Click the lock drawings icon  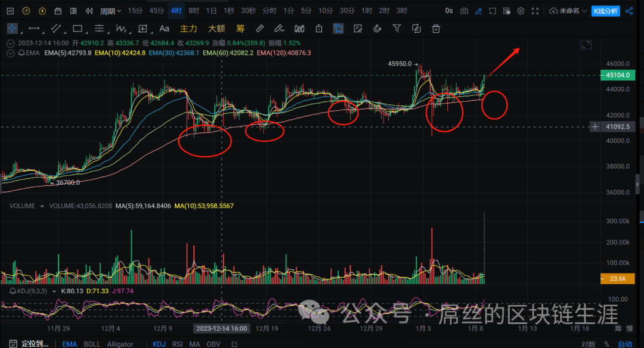click(318, 29)
